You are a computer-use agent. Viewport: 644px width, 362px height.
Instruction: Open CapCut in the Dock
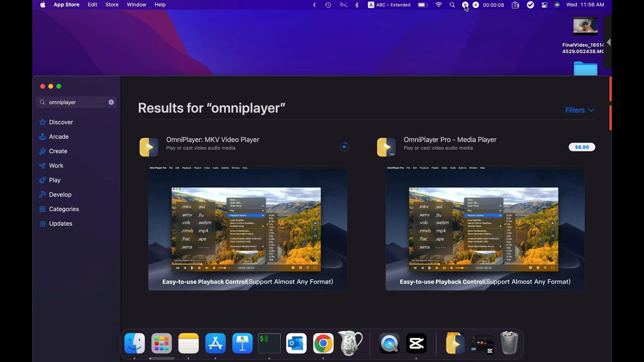[416, 344]
